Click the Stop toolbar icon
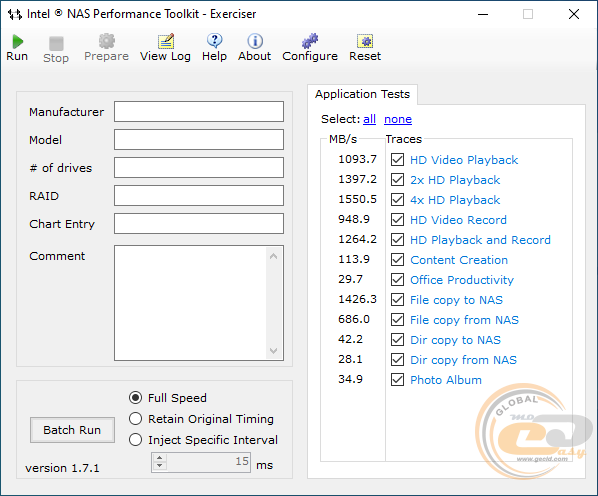 coord(56,43)
